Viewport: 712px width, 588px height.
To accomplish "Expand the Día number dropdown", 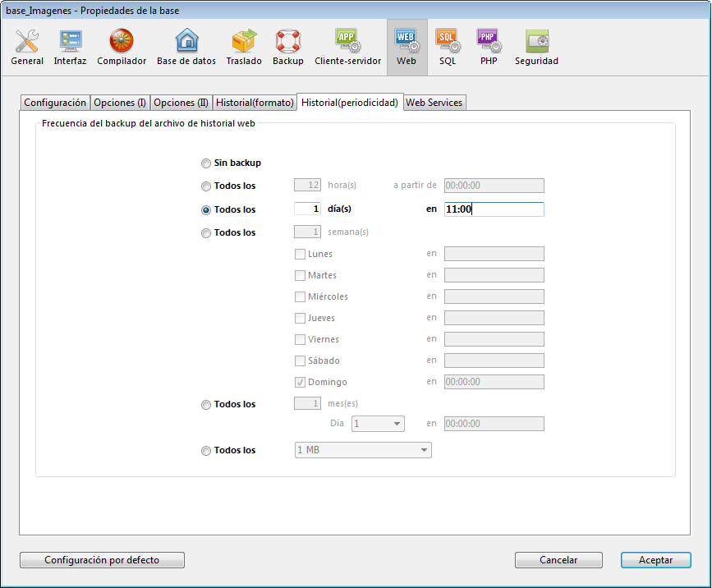I will point(378,424).
